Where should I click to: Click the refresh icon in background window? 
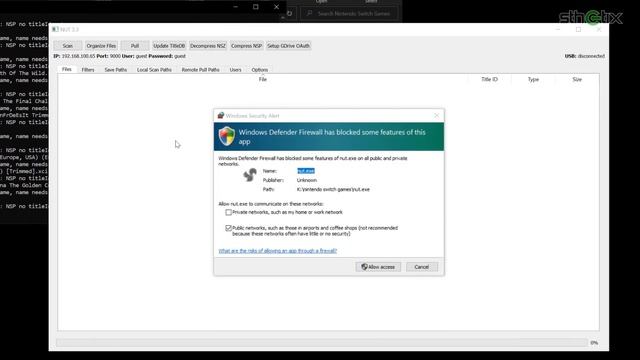289,13
